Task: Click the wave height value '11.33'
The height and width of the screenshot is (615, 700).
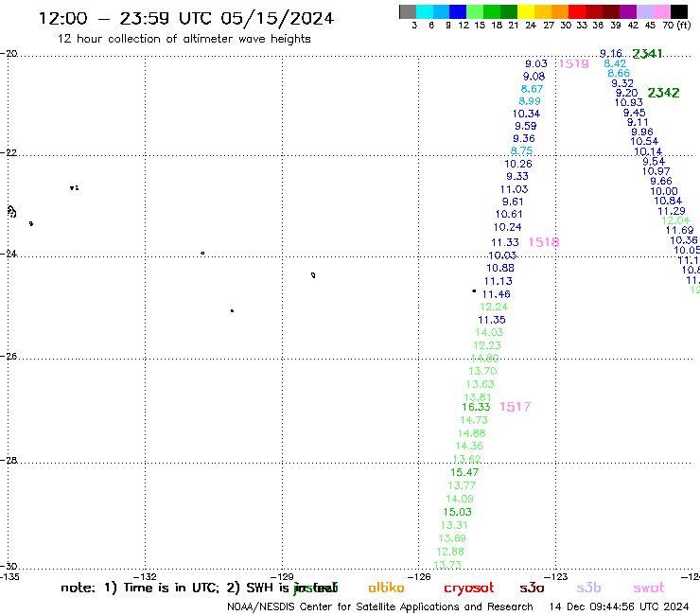Action: (x=505, y=242)
